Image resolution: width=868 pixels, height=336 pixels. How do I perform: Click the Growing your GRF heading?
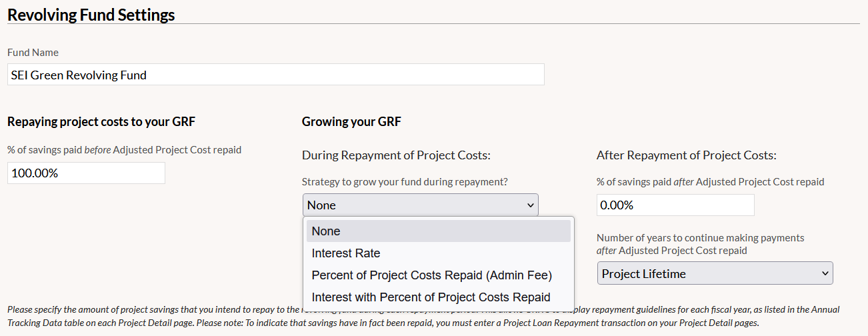351,122
